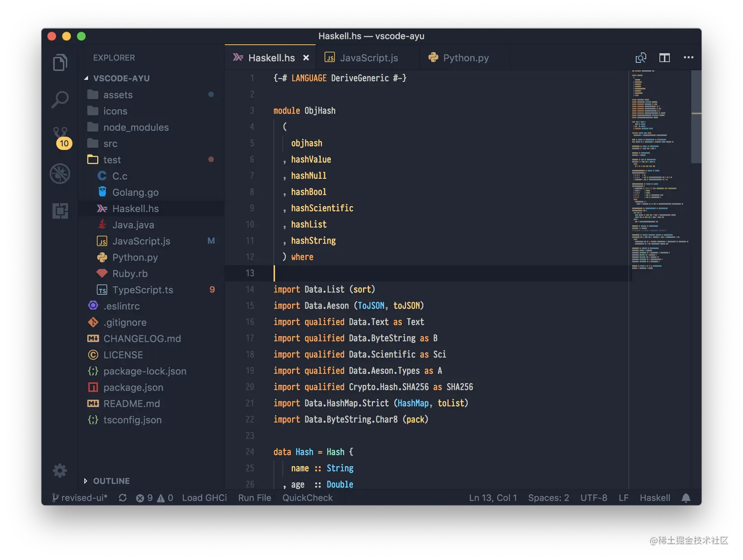Screen dimensions: 743x560
Task: Open package.json file
Action: [151, 387]
